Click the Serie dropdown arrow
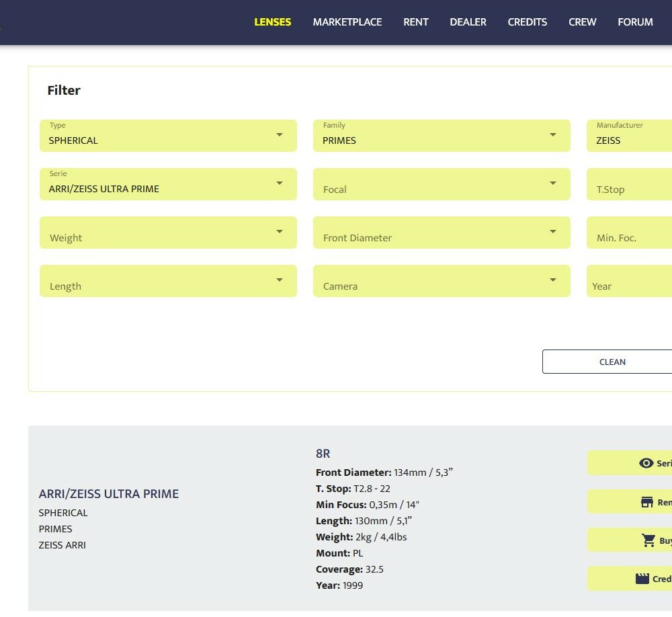 pyautogui.click(x=280, y=183)
